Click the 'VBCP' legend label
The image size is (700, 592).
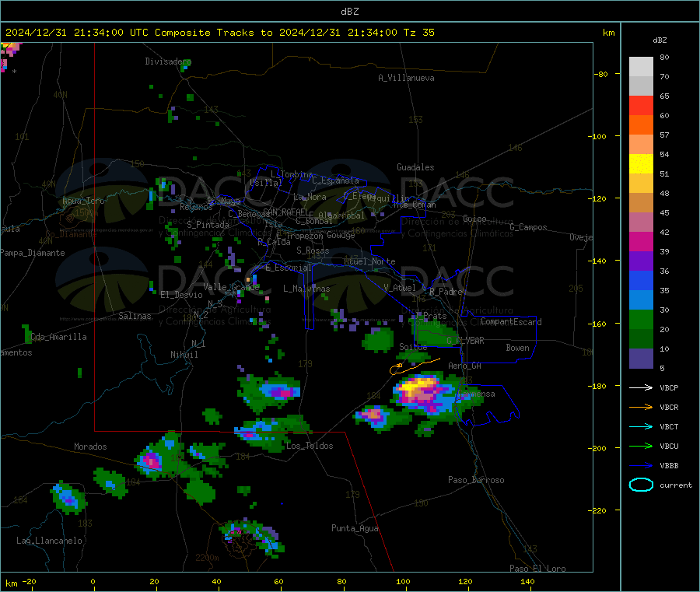click(x=669, y=387)
